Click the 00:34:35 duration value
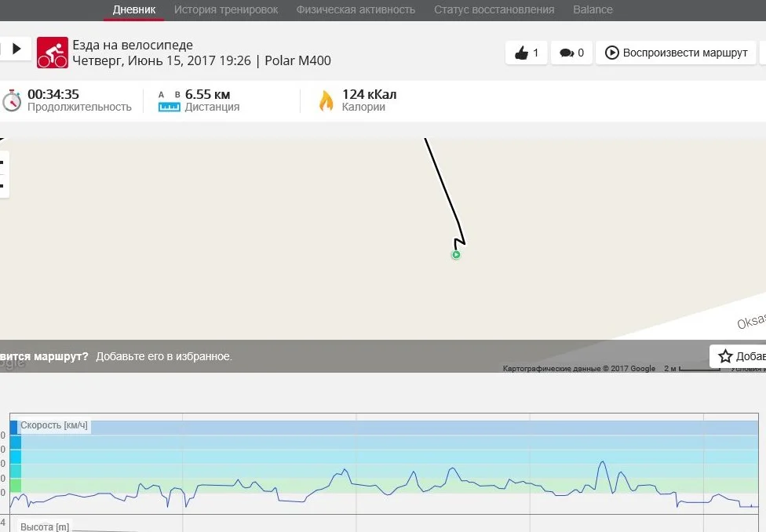The width and height of the screenshot is (766, 532). (53, 94)
